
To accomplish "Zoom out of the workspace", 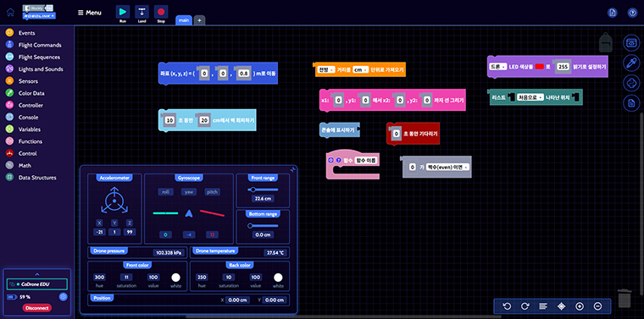I will click(597, 305).
